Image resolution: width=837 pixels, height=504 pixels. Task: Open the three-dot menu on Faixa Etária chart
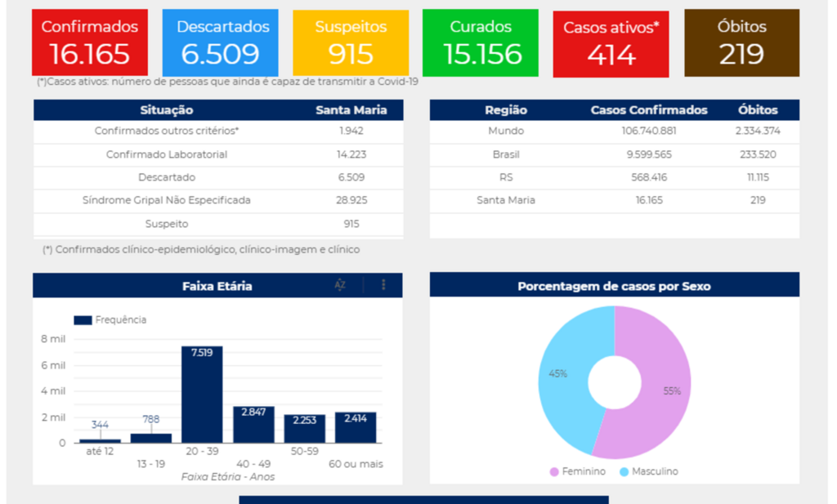tap(383, 285)
